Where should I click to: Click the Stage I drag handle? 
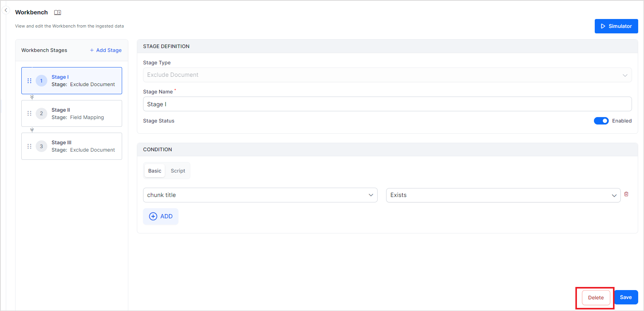[29, 81]
